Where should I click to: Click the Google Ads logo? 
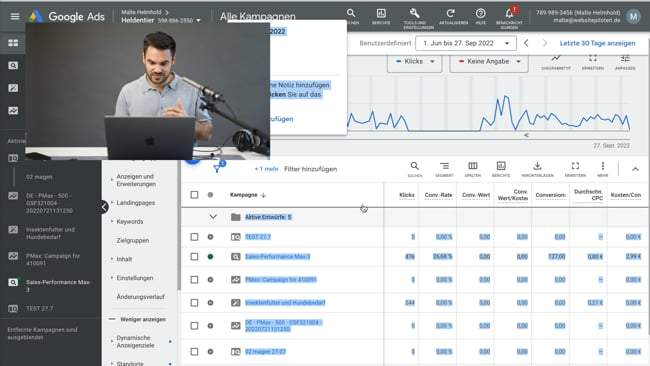pos(67,17)
